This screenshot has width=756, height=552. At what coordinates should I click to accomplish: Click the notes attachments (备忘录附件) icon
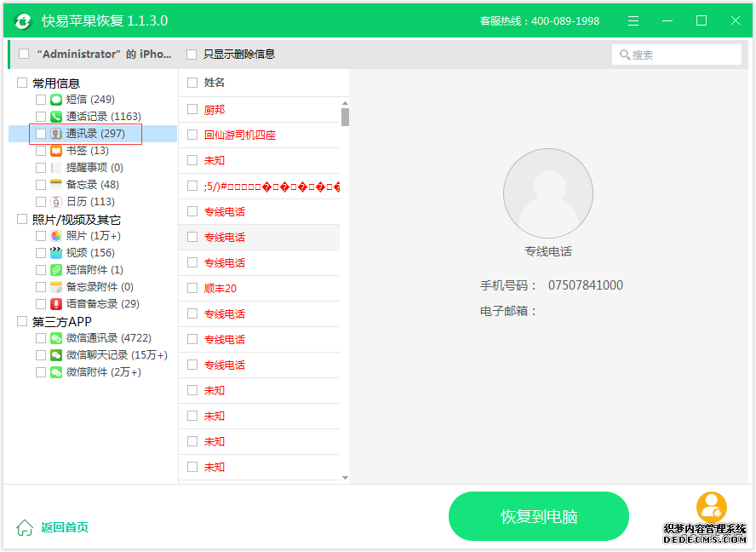click(x=56, y=287)
